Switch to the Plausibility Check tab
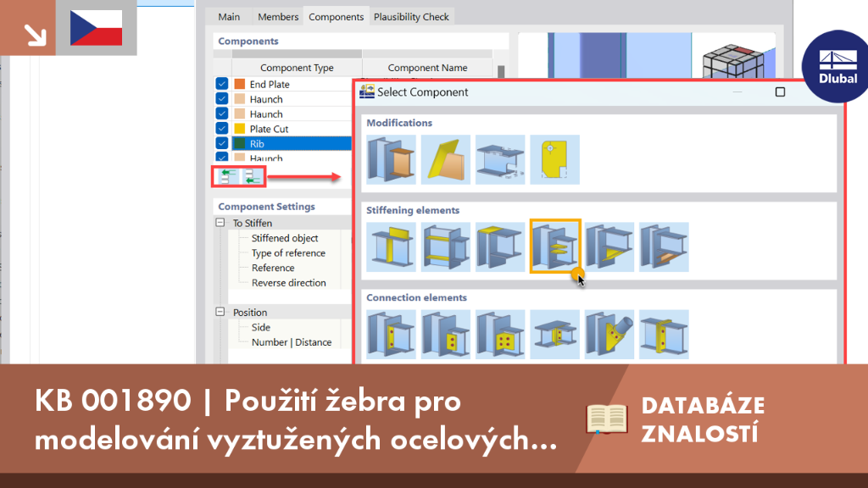868x488 pixels. tap(411, 17)
